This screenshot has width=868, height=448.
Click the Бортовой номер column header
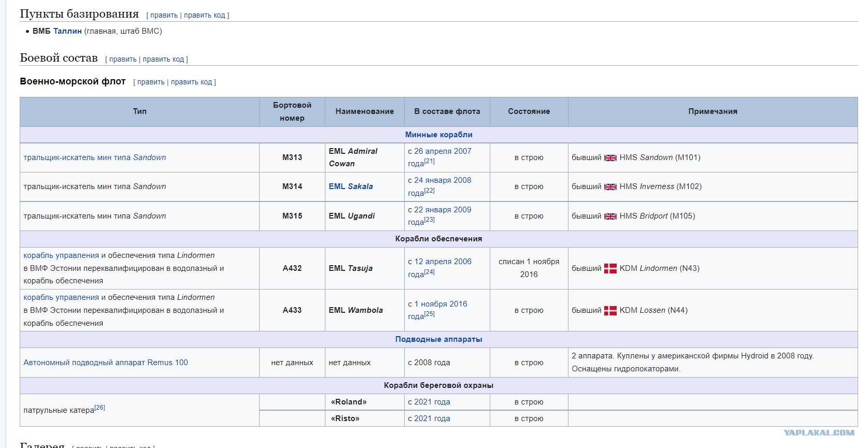point(292,111)
